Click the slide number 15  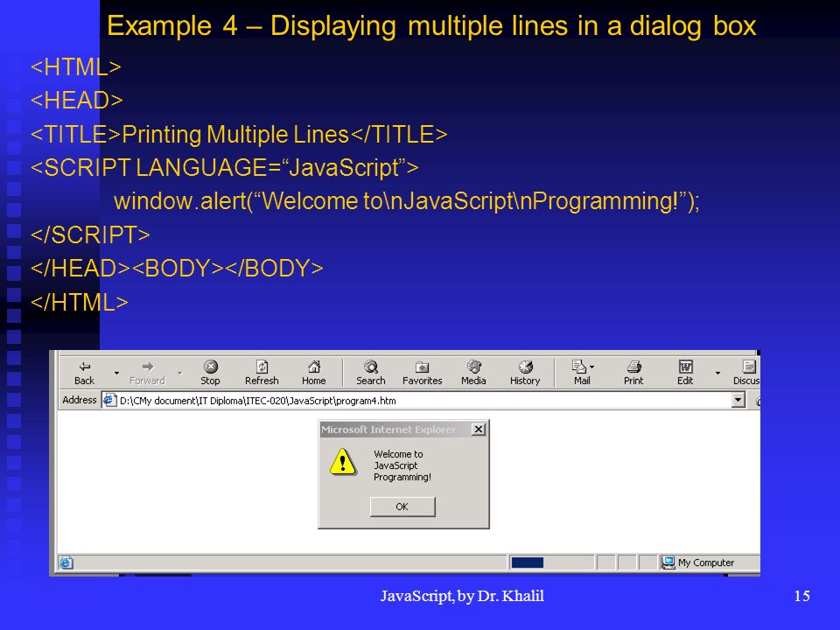pos(802,596)
